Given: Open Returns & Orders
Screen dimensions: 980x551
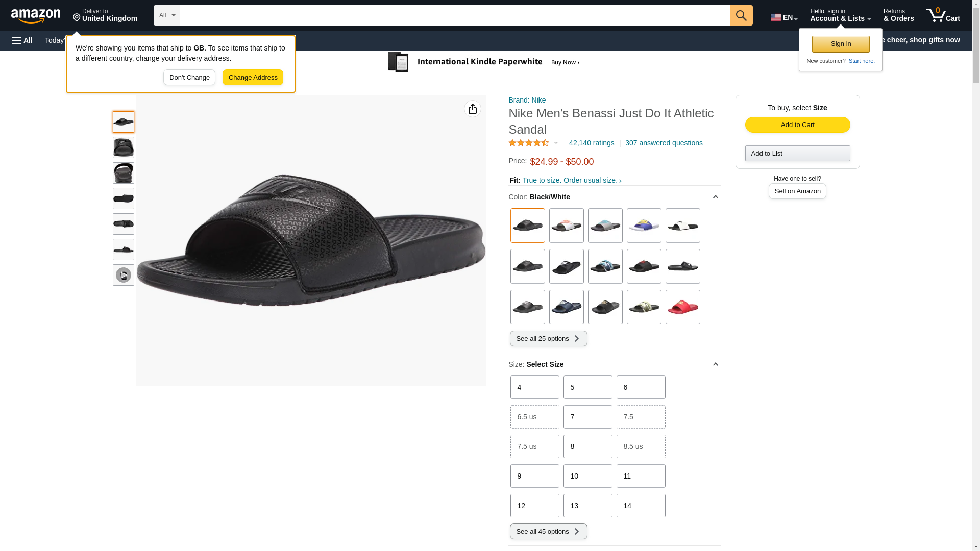Looking at the screenshot, I should pyautogui.click(x=898, y=15).
